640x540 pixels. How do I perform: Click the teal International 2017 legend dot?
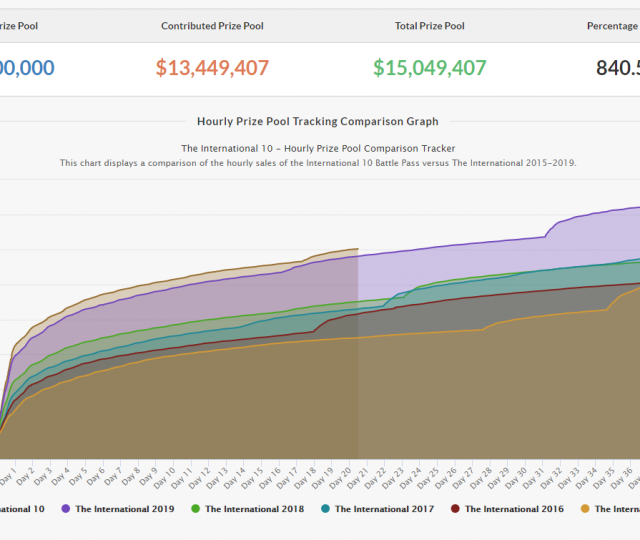tap(326, 509)
